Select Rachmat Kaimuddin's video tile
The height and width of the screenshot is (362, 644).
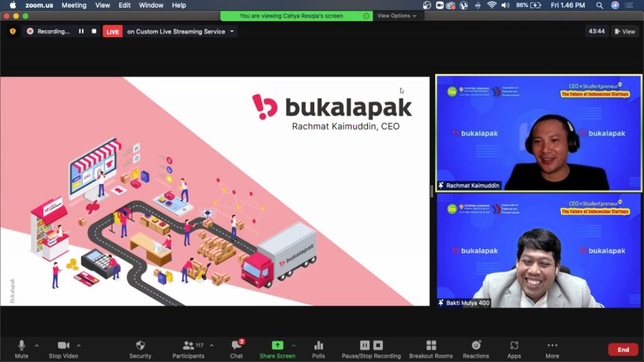coord(538,133)
